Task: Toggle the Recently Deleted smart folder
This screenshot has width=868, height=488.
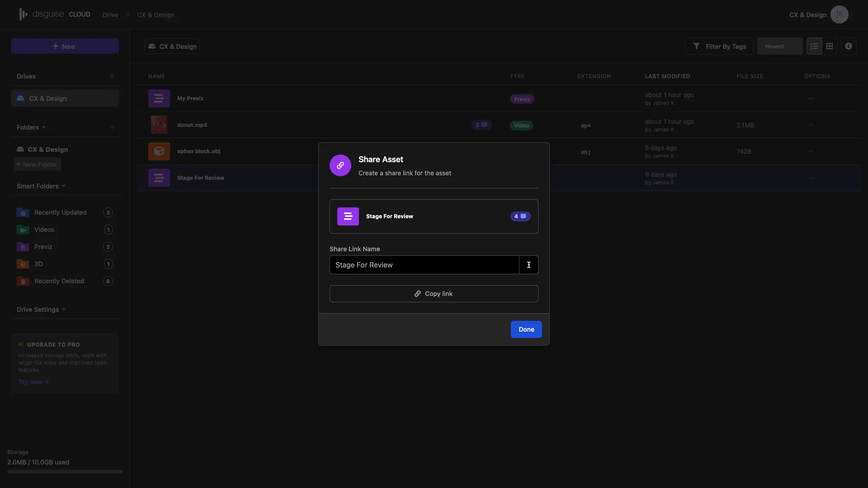Action: (59, 281)
